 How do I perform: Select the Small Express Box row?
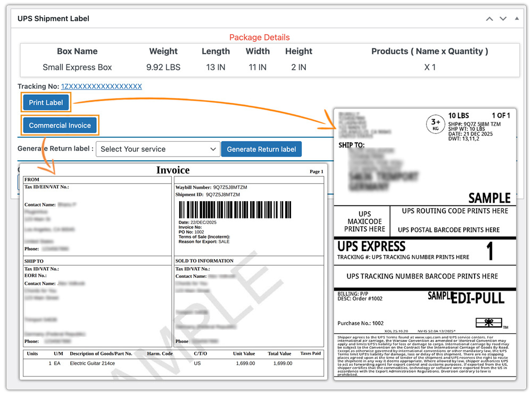tap(78, 67)
